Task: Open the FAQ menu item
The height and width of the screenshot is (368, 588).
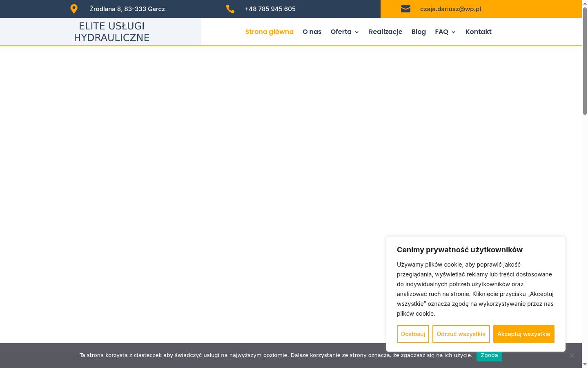Action: 441,32
